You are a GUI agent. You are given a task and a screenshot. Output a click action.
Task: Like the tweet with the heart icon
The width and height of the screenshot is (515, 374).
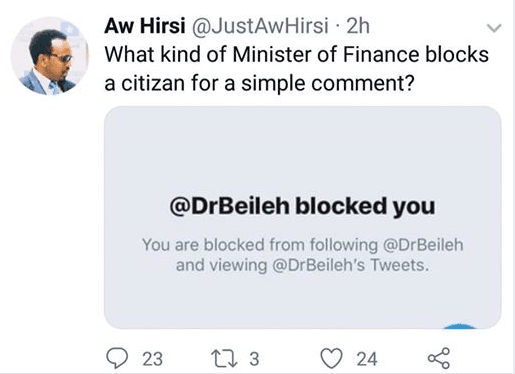click(331, 358)
